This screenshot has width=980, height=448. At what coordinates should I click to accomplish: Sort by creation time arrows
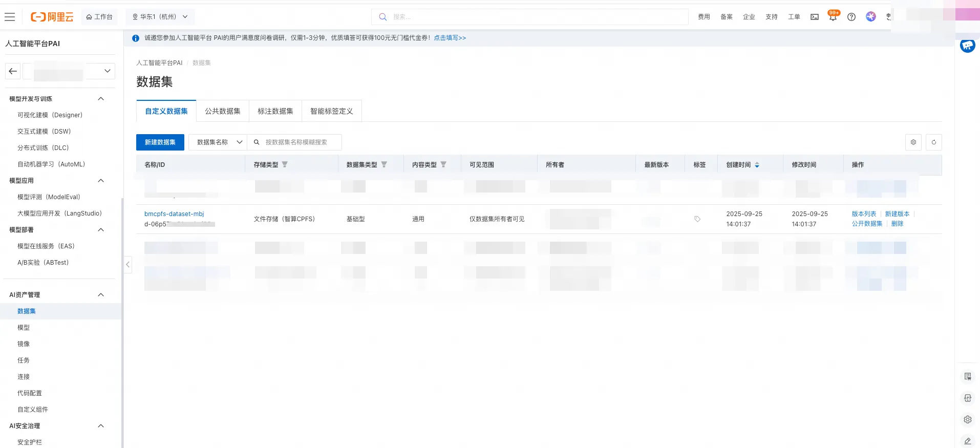click(757, 165)
